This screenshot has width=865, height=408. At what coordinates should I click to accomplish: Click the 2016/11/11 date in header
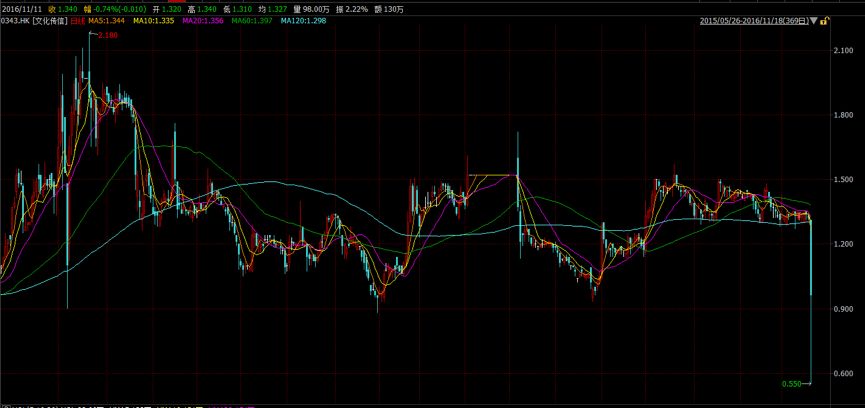click(22, 9)
